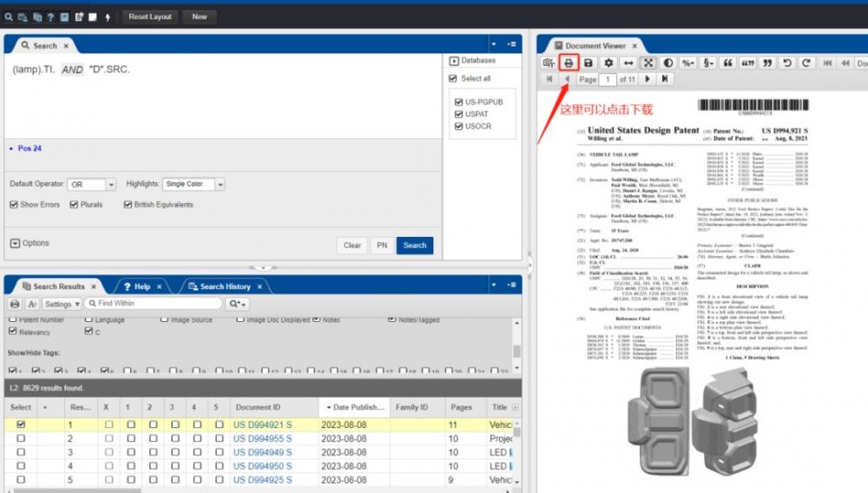Click the contrast half-circle icon
Viewport: 868px width, 493px height.
point(668,63)
